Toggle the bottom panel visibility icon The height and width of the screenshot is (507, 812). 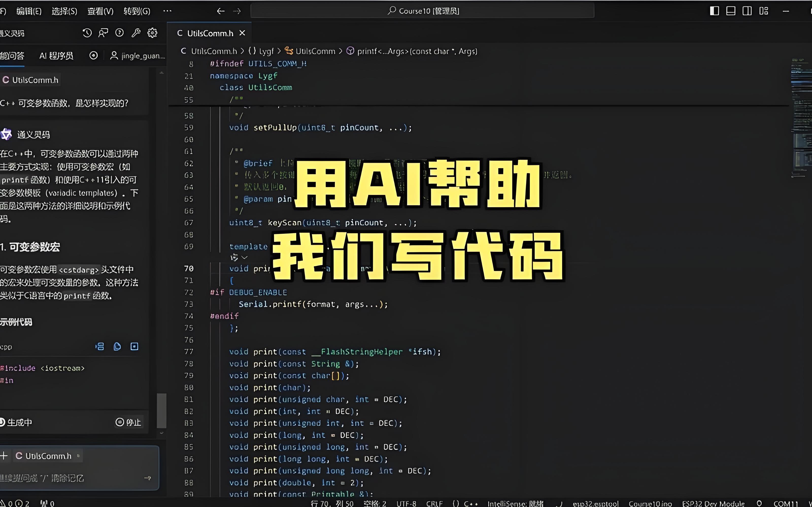point(731,11)
